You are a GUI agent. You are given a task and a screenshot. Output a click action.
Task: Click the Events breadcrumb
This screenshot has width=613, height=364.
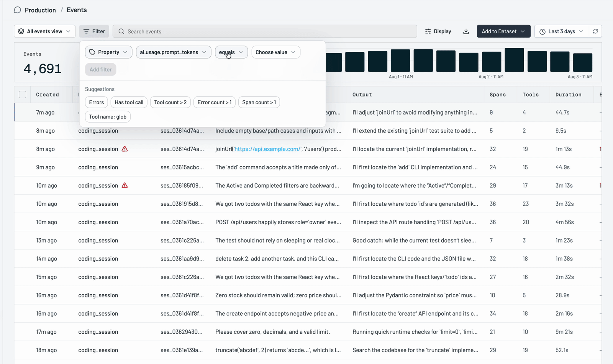pos(77,10)
